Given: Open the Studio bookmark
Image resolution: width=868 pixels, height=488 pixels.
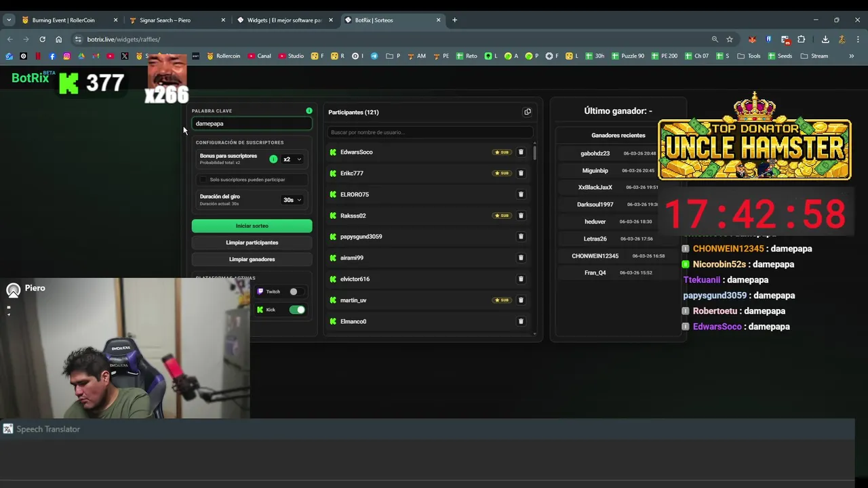Looking at the screenshot, I should [291, 56].
